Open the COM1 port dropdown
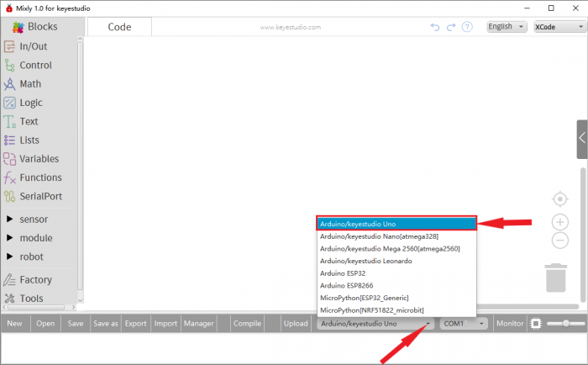This screenshot has height=365, width=588. [464, 324]
